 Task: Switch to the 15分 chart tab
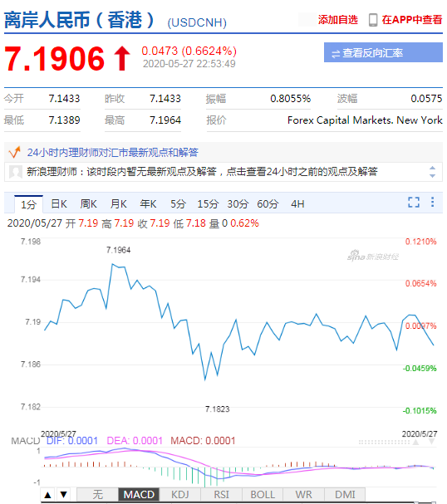(208, 203)
